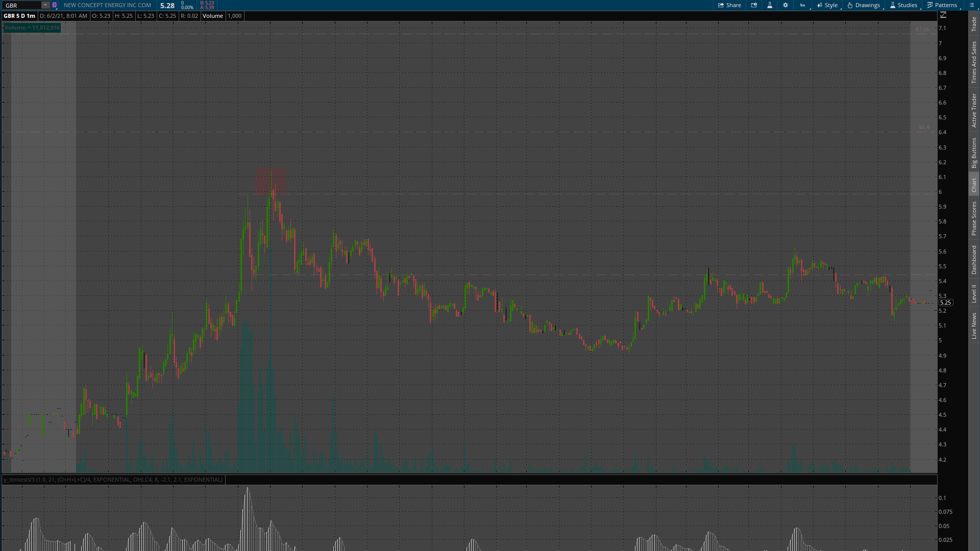Open the Patterns menu
Image resolution: width=980 pixels, height=551 pixels.
[x=942, y=5]
